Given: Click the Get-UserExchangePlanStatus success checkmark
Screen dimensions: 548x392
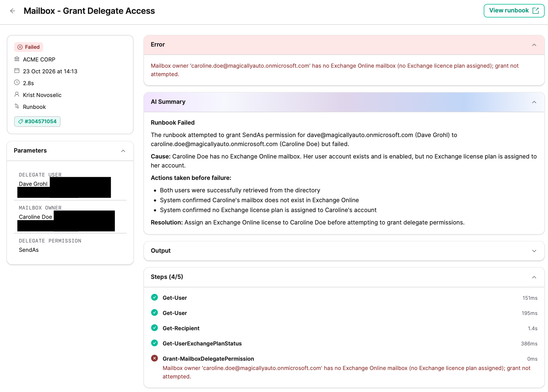Looking at the screenshot, I should click(154, 343).
